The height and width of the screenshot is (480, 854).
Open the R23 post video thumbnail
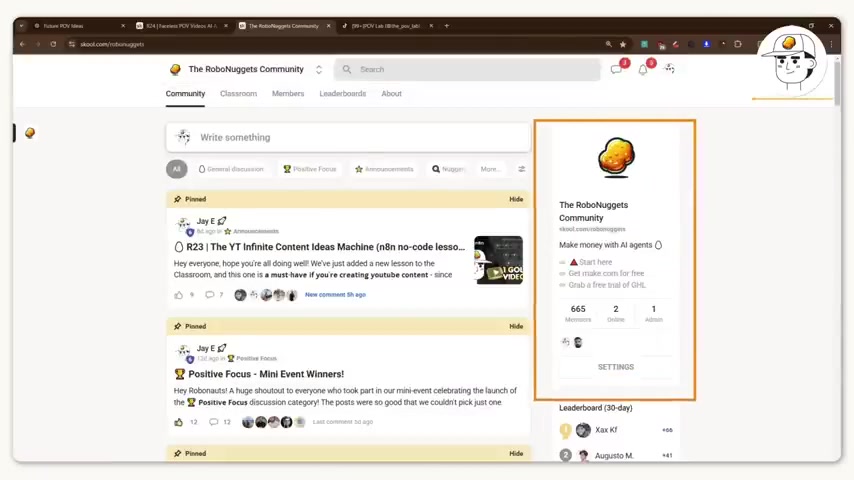pyautogui.click(x=498, y=260)
